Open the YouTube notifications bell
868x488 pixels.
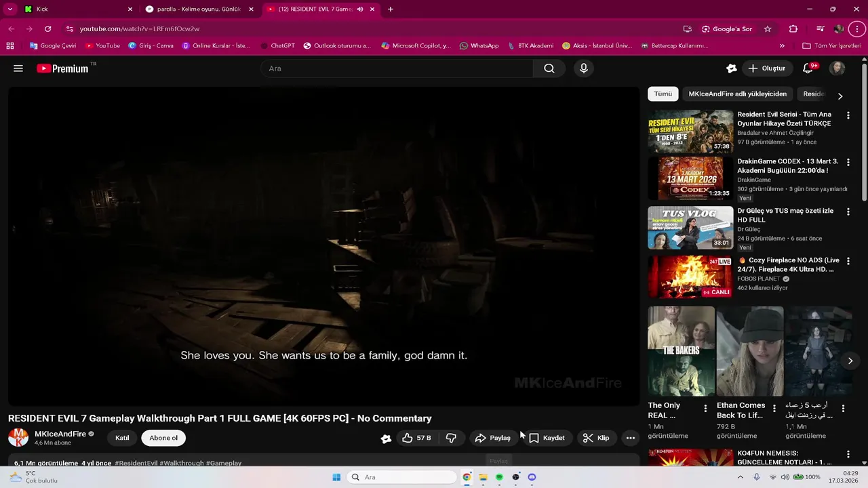click(x=808, y=68)
